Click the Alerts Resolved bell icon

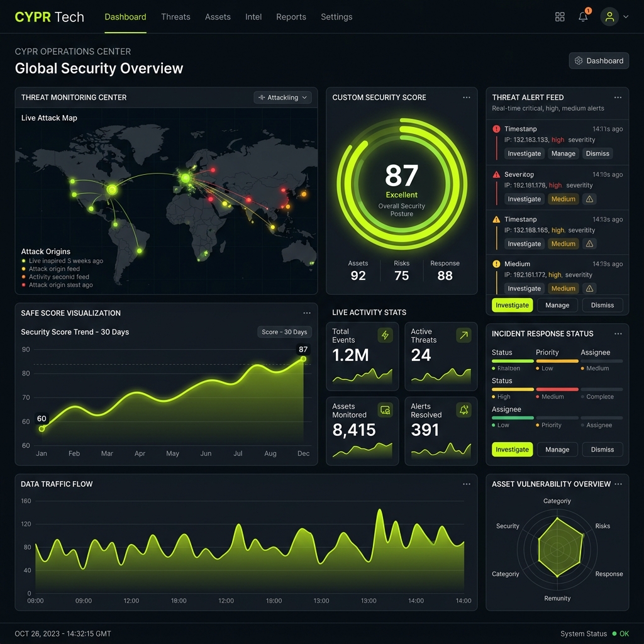pyautogui.click(x=464, y=410)
